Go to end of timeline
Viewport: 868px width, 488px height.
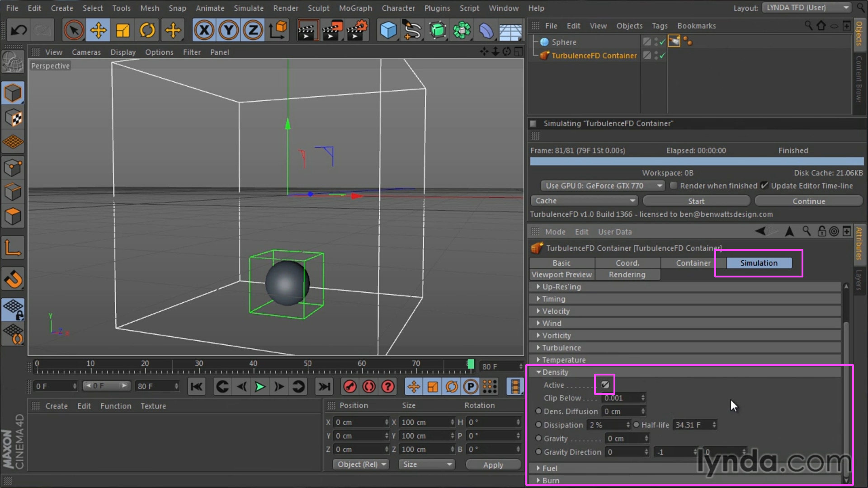[324, 387]
